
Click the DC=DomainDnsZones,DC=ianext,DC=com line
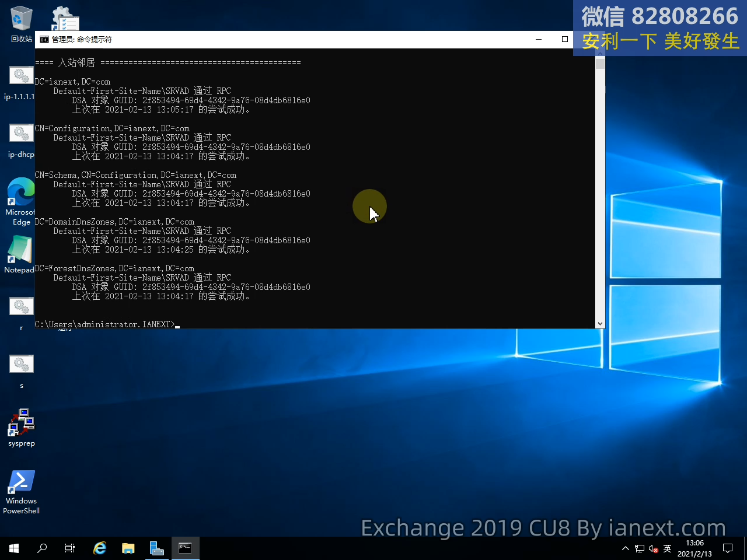pyautogui.click(x=114, y=222)
